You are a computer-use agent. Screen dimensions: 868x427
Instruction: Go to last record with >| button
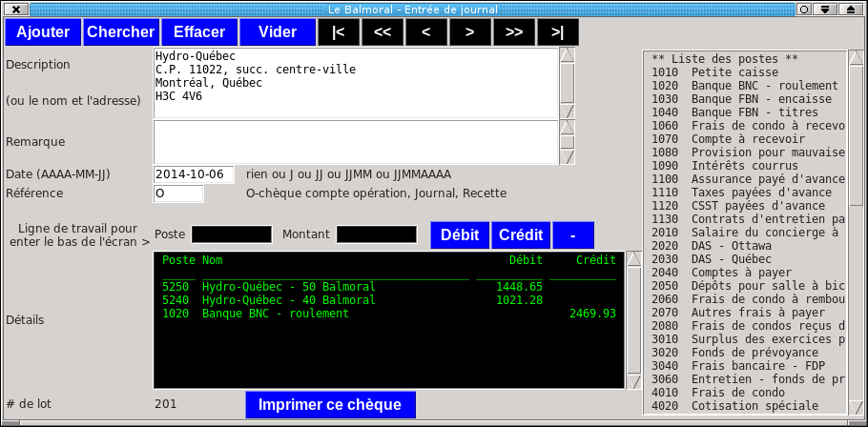tap(558, 32)
